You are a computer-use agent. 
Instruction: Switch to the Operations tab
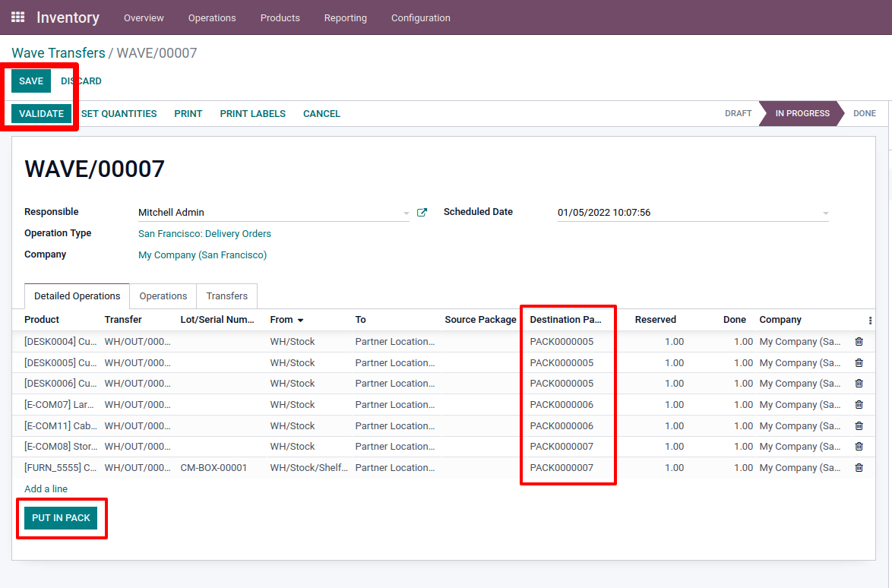pyautogui.click(x=163, y=296)
